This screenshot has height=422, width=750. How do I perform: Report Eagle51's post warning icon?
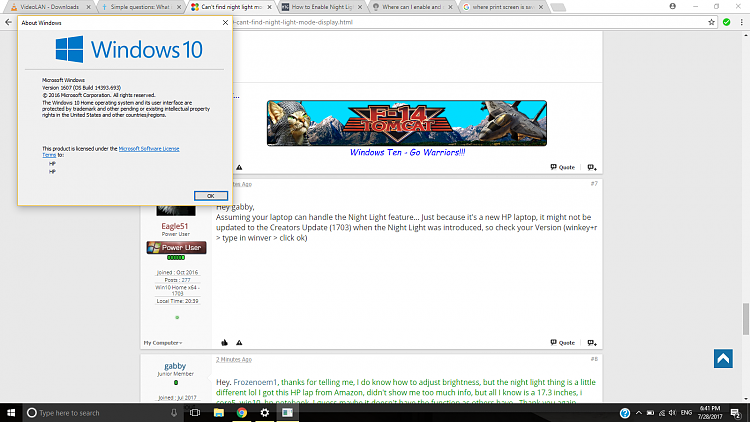(239, 343)
